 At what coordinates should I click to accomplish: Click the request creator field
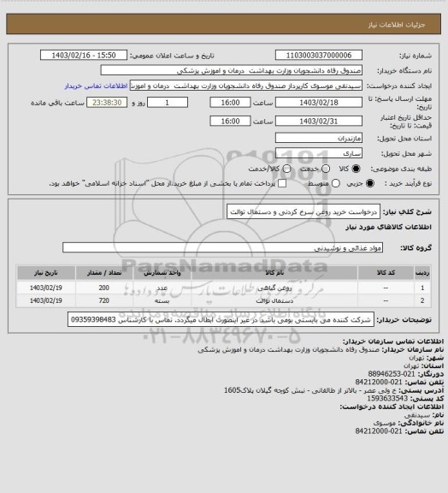tap(246, 86)
